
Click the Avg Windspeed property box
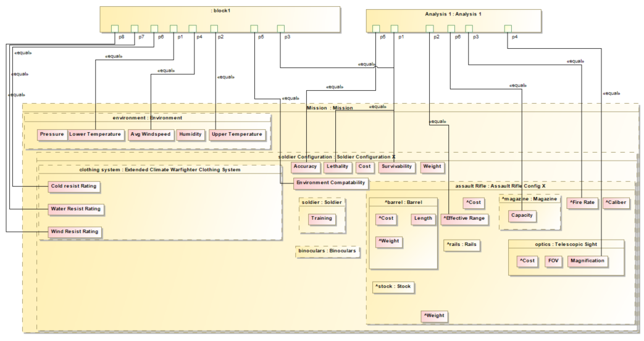151,135
